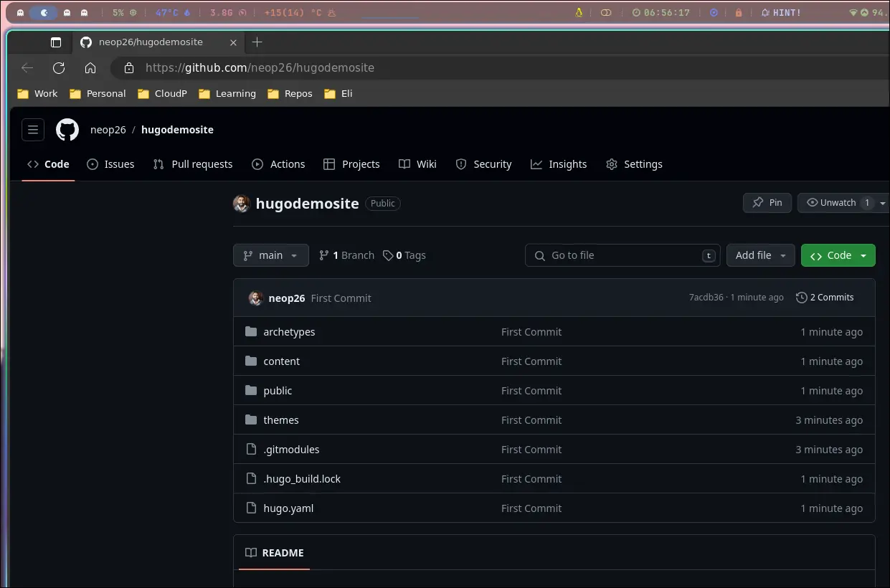Viewport: 890px width, 588px height.
Task: Open the Learning bookmarks folder
Action: click(x=227, y=94)
